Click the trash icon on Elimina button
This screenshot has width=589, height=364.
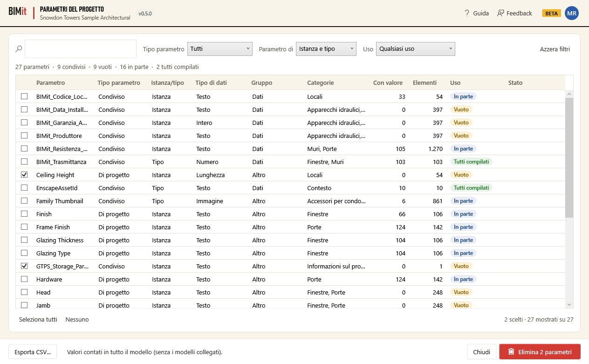click(511, 352)
